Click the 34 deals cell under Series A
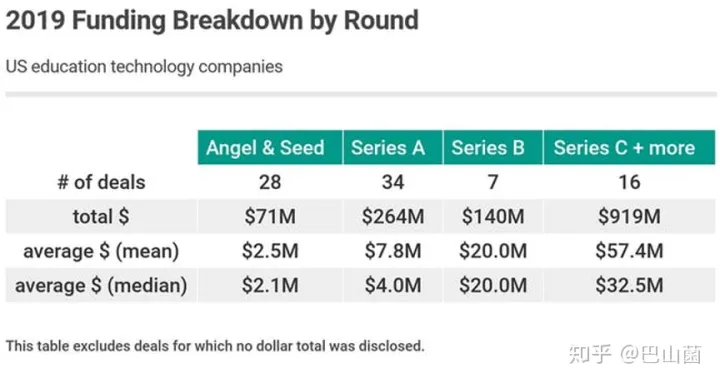Viewport: 720px width, 383px height. click(393, 182)
